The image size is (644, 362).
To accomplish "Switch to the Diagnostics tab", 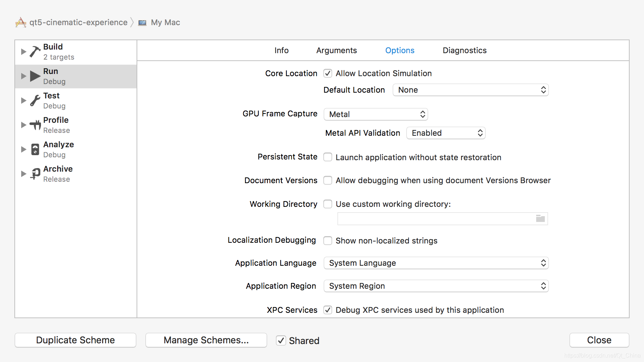I will 465,50.
